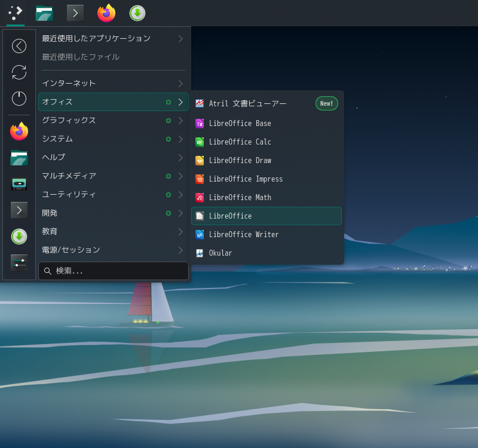Open the green download updater in top panel
The height and width of the screenshot is (448, 478).
point(137,13)
